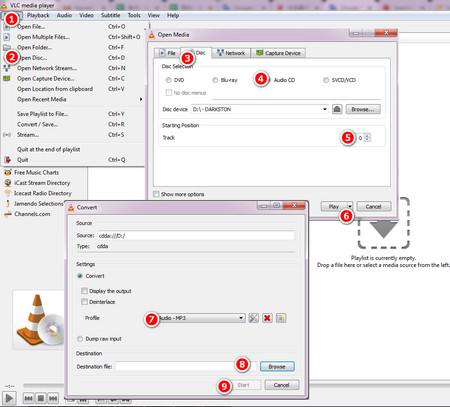Click the play button in playback controls

9,398
